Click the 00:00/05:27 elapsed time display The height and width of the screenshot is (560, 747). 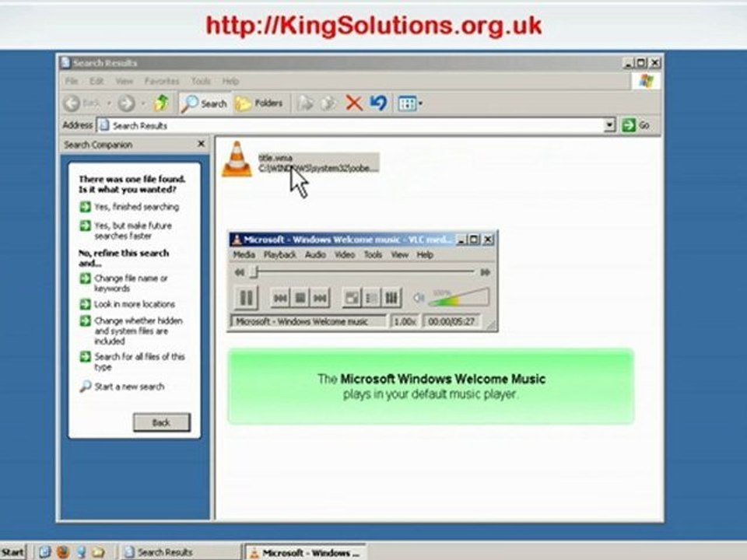pos(451,322)
